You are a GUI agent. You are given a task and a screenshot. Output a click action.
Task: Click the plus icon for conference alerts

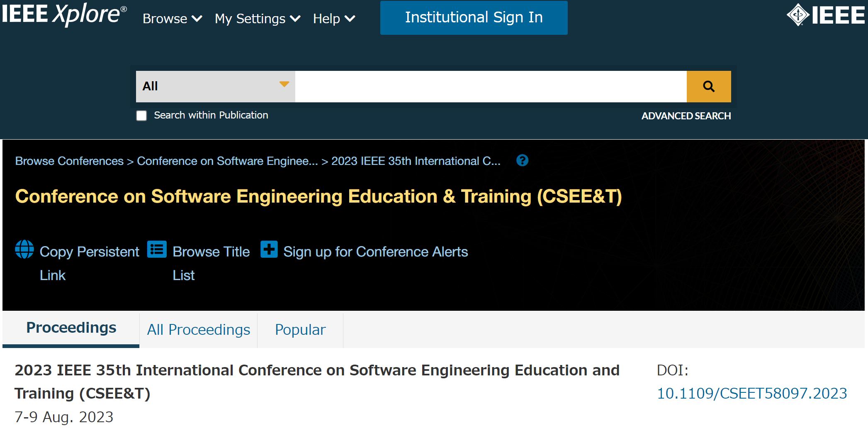pos(269,249)
